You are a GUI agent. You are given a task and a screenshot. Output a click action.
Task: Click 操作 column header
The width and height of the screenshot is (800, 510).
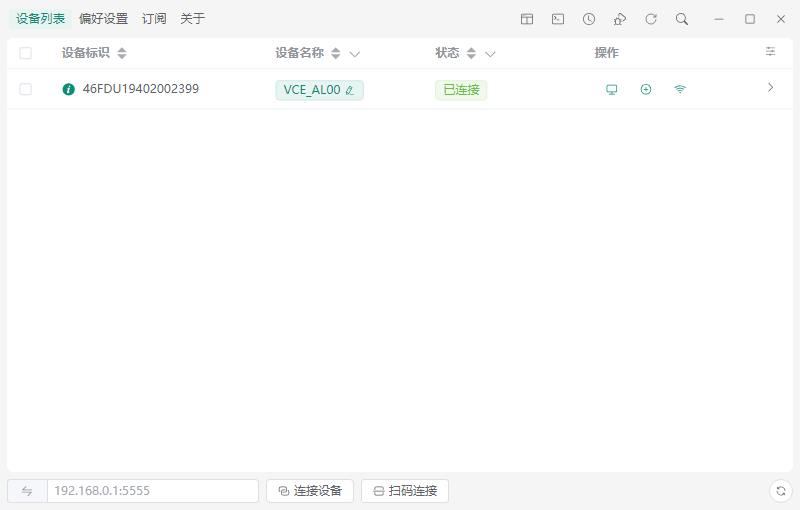coord(607,53)
